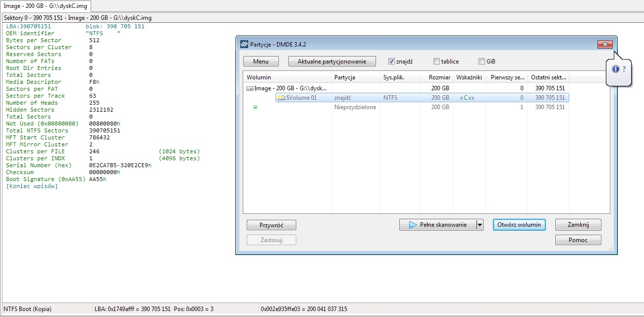The height and width of the screenshot is (317, 644).
Task: Click Aktualne partycjonowanie button
Action: pos(332,62)
